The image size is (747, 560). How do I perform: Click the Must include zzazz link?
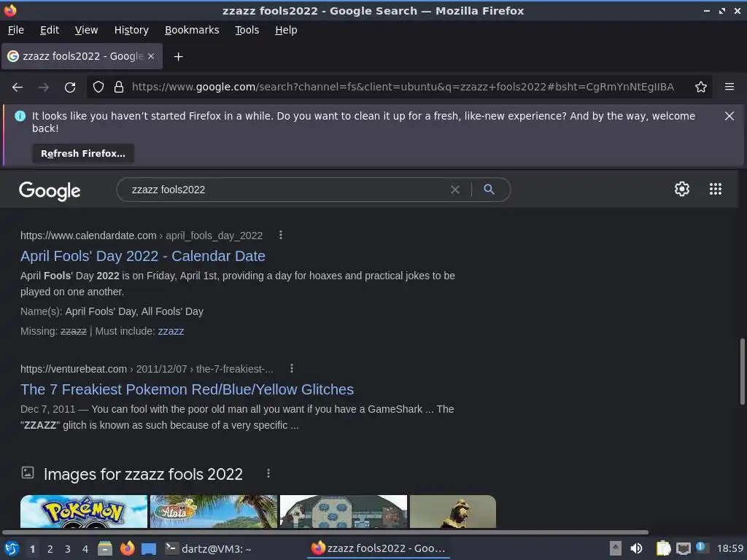(x=171, y=331)
